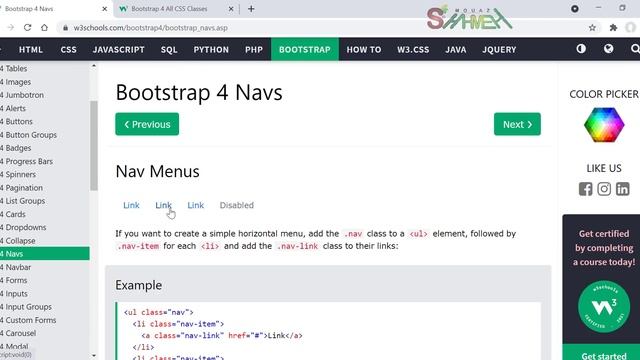Viewport: 640px width, 360px height.
Task: Select the BOOTSTRAP top menu item
Action: (x=304, y=49)
